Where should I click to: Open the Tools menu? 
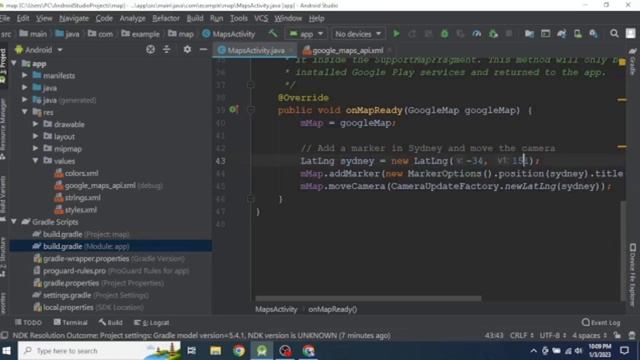point(239,18)
